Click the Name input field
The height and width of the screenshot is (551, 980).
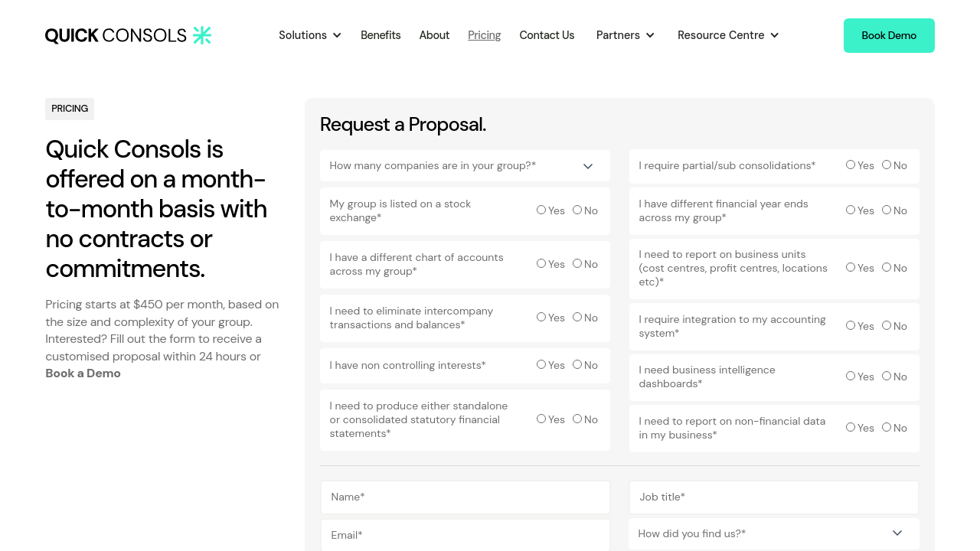(x=465, y=497)
